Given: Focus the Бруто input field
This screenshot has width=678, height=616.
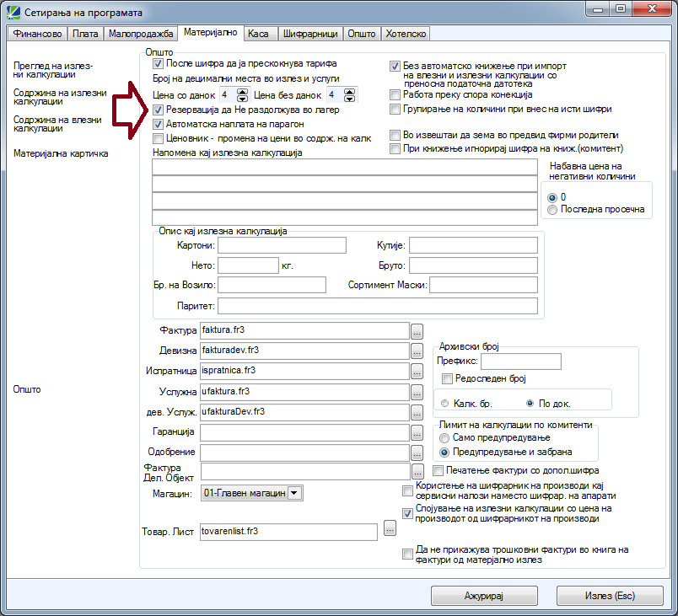Looking at the screenshot, I should [x=473, y=265].
